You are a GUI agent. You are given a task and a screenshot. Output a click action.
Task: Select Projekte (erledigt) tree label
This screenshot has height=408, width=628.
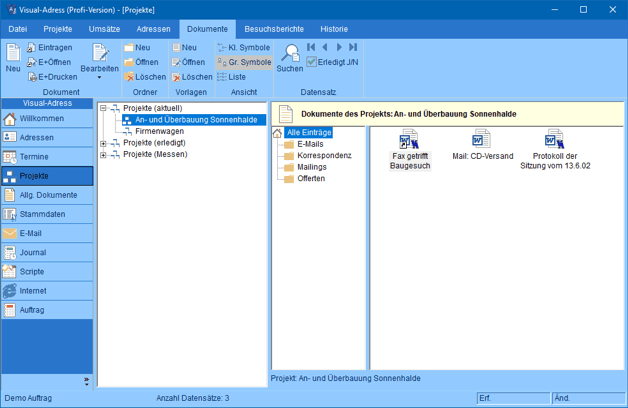154,143
